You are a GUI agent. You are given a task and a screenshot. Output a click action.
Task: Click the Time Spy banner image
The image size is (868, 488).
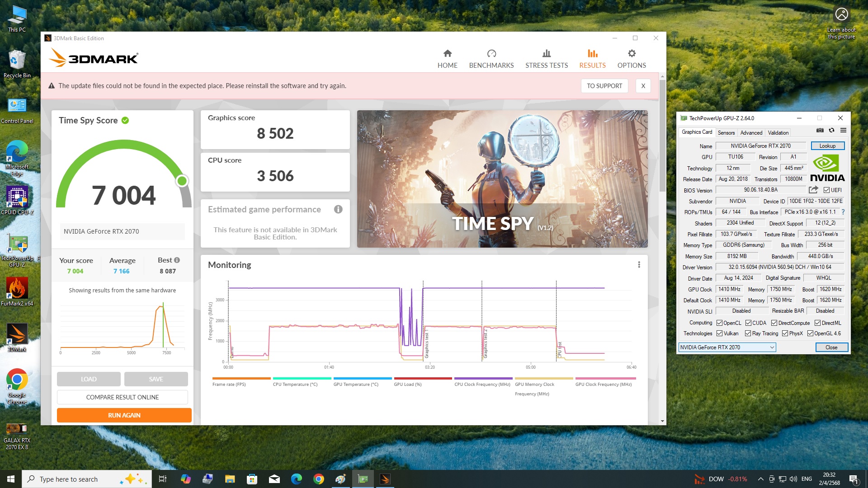coord(502,179)
